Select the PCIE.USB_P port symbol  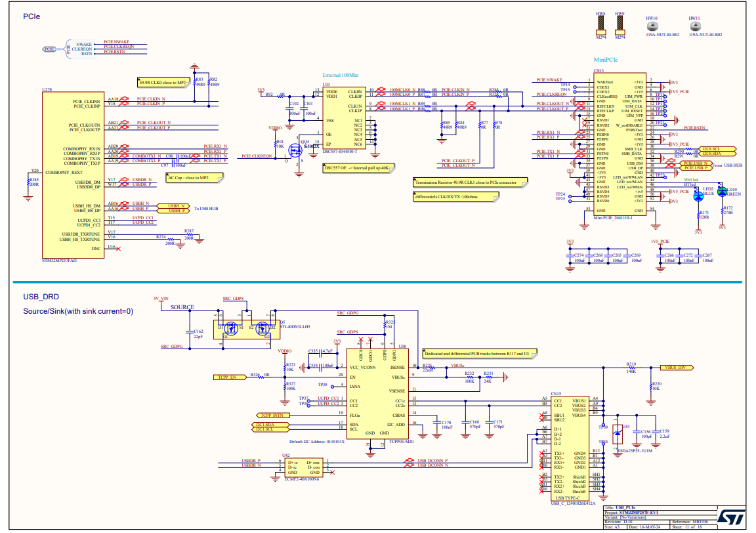[696, 168]
